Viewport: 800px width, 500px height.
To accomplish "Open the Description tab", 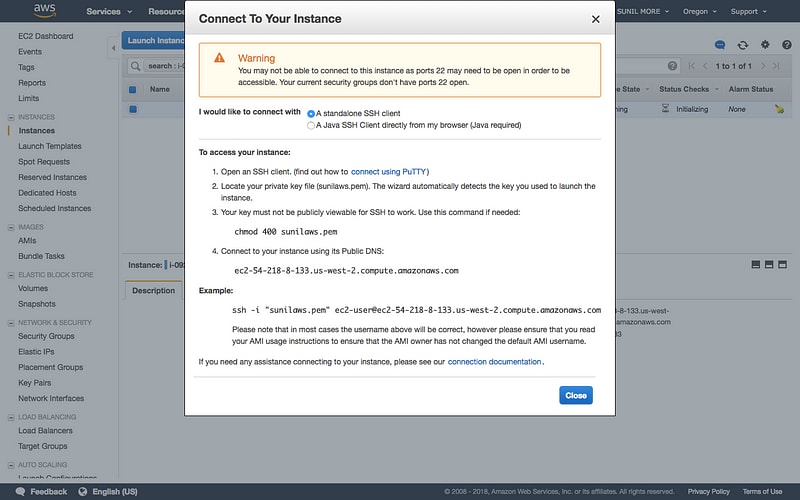I will 153,290.
